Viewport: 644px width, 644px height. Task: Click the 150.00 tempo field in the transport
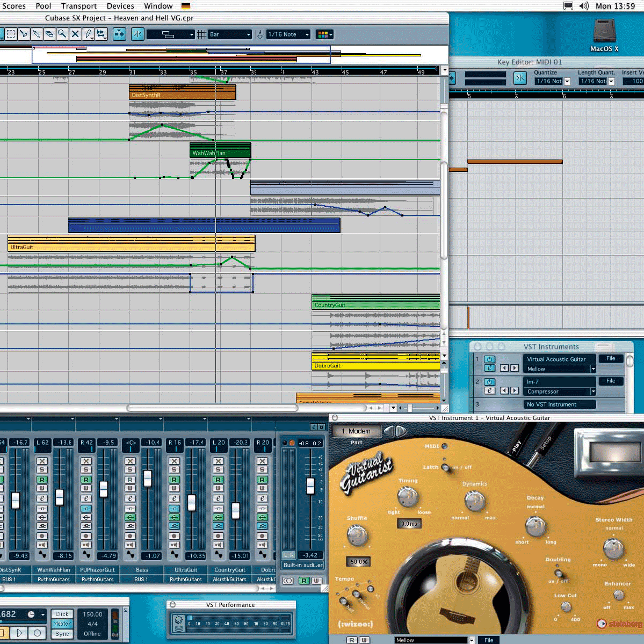92,614
